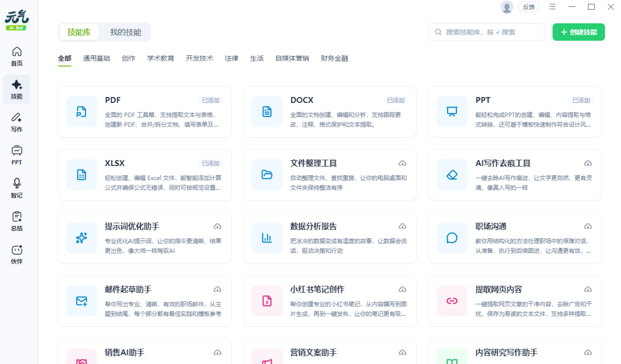
Task: Open the 伙伴 partner sidebar icon
Action: coord(17,254)
